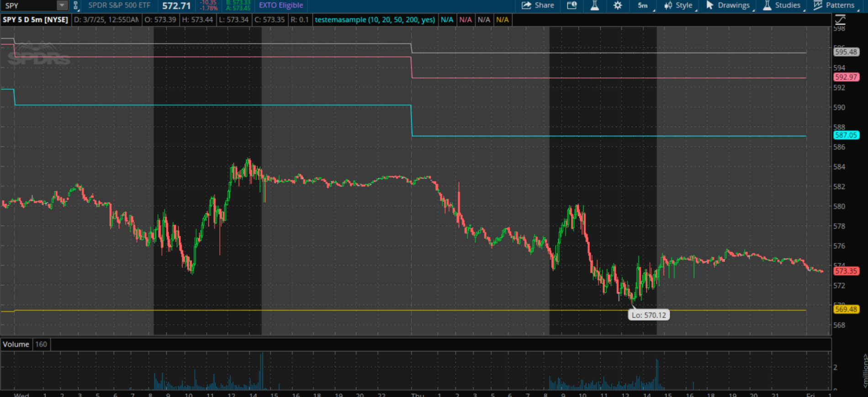
Task: Open the Studies menu
Action: [782, 5]
